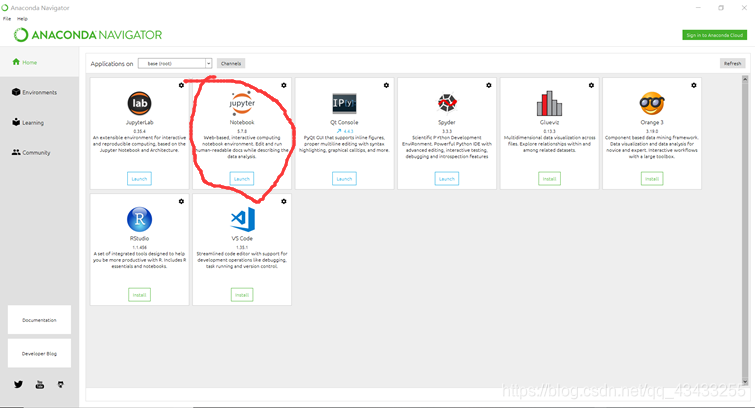This screenshot has width=755, height=409.
Task: Click the RStudio icon
Action: click(x=139, y=219)
